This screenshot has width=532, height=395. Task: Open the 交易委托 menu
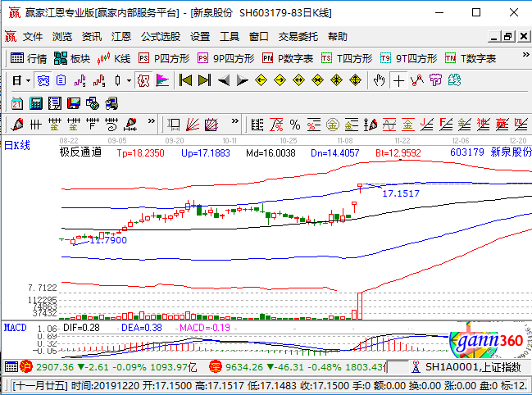pos(298,37)
